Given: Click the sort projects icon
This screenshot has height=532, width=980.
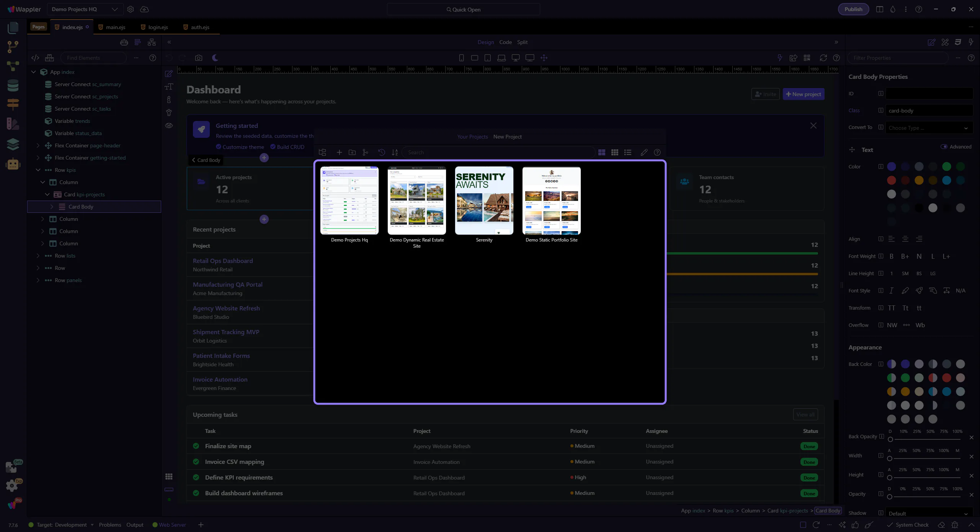Looking at the screenshot, I should 395,152.
